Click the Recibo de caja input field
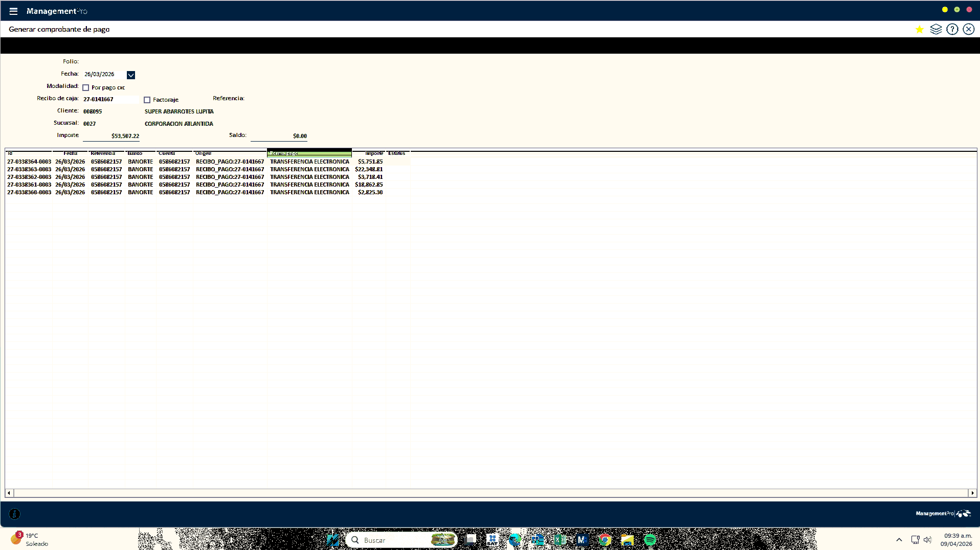 pos(110,99)
